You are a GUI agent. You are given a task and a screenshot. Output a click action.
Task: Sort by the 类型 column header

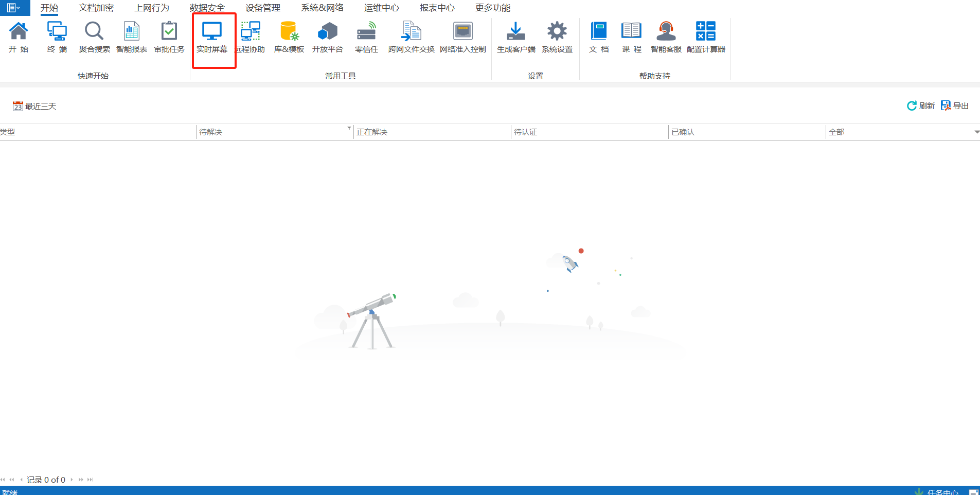(98, 132)
